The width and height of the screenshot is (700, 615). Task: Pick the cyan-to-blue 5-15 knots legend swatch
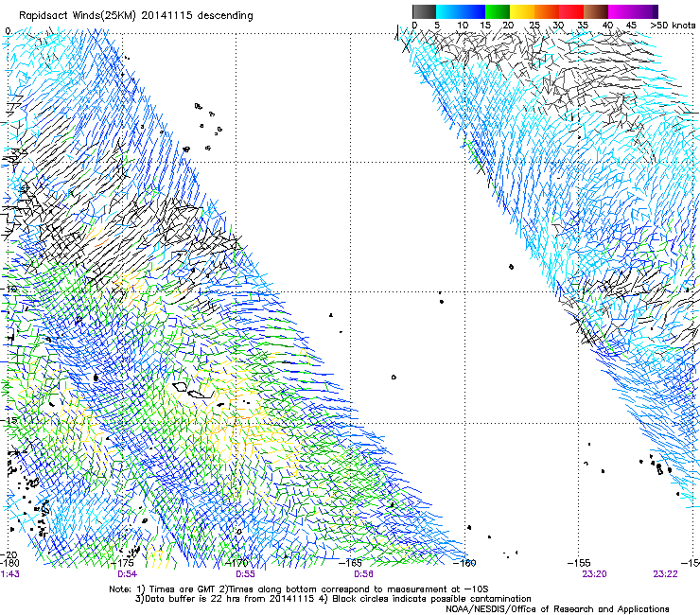pos(461,11)
